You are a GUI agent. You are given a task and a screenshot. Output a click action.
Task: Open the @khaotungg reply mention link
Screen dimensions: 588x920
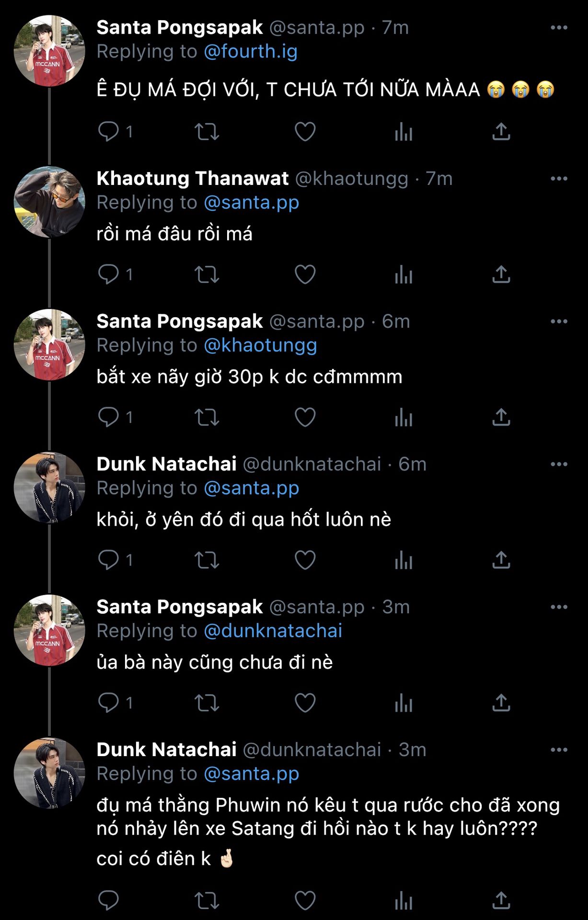260,345
